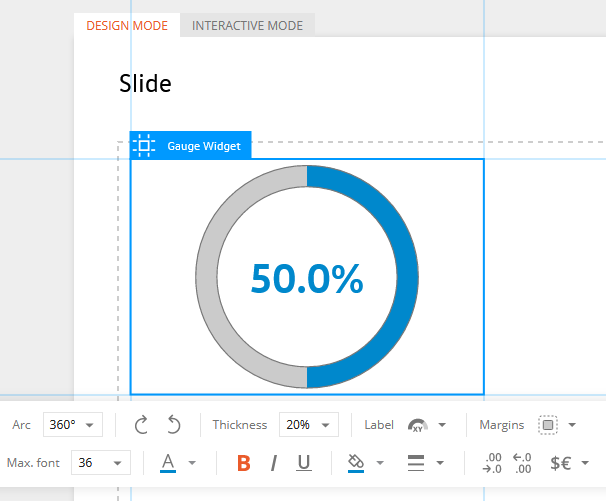This screenshot has width=606, height=501.
Task: Click the decrease decimal places icon
Action: click(x=522, y=463)
